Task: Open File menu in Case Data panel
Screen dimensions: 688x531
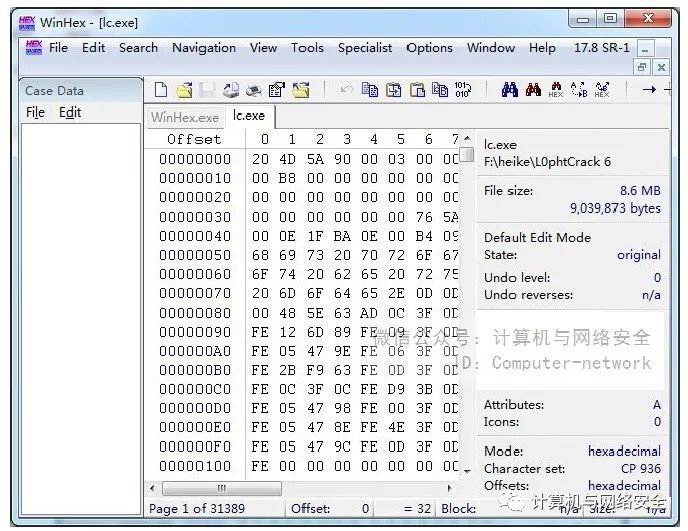Action: pos(35,112)
